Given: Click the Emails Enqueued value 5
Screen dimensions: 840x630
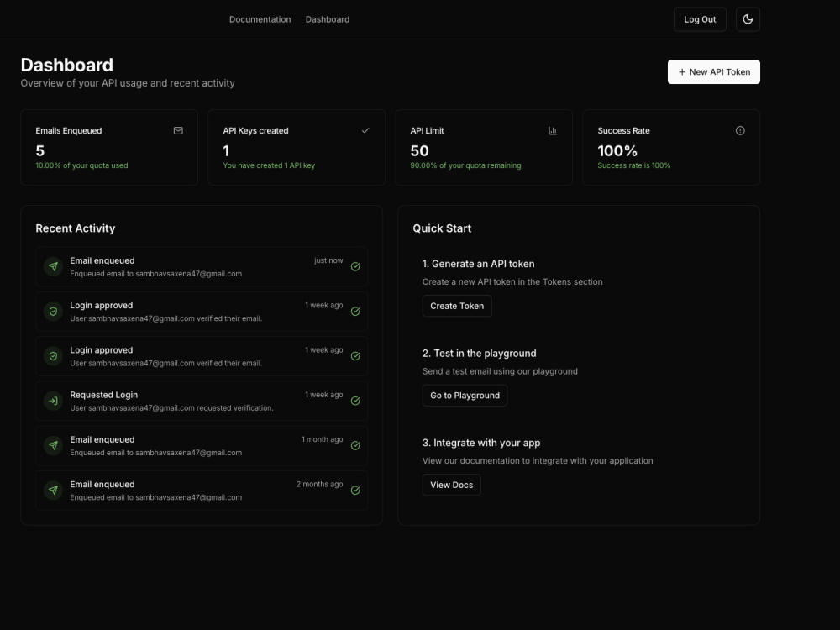Looking at the screenshot, I should (40, 150).
